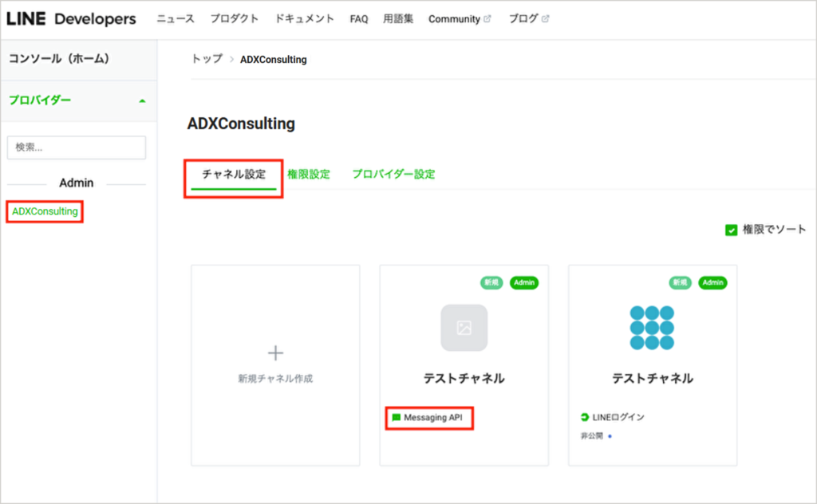Open the プロバイダー設定 tab
Screen dimensions: 817x504
click(393, 174)
